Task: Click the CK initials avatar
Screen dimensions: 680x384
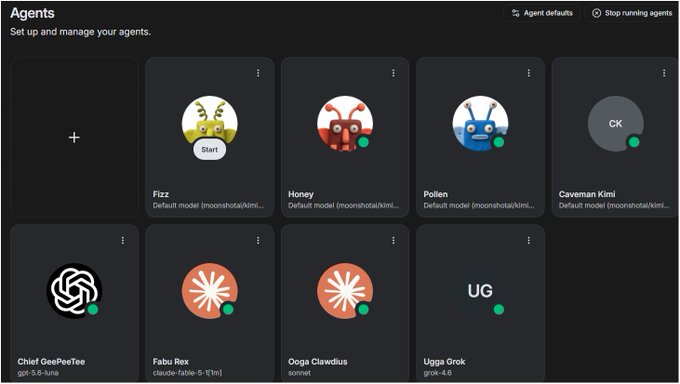Action: point(615,124)
